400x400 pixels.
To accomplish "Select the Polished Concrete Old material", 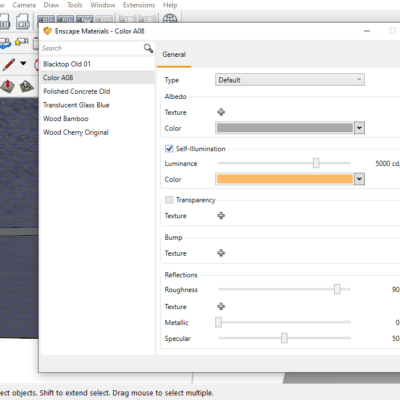I will (97, 91).
